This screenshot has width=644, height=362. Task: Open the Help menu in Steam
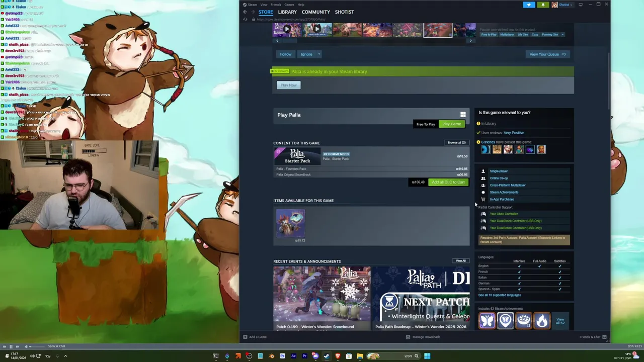point(301,5)
